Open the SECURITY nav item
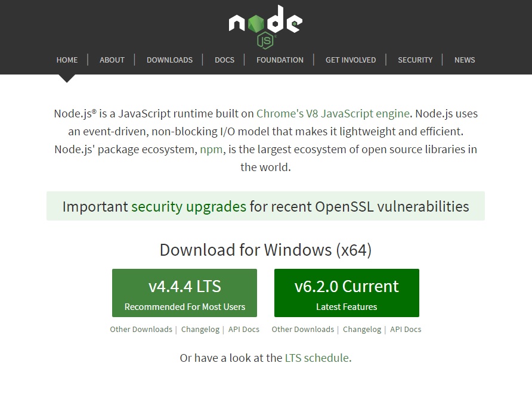Screen dimensions: 532x394 point(415,60)
